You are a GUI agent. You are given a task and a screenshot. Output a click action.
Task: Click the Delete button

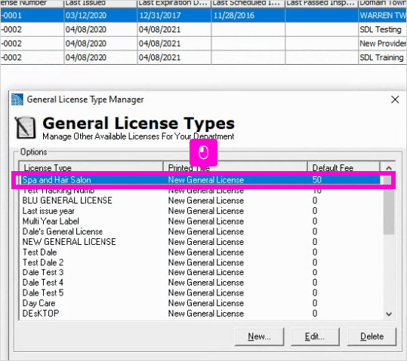tap(372, 337)
